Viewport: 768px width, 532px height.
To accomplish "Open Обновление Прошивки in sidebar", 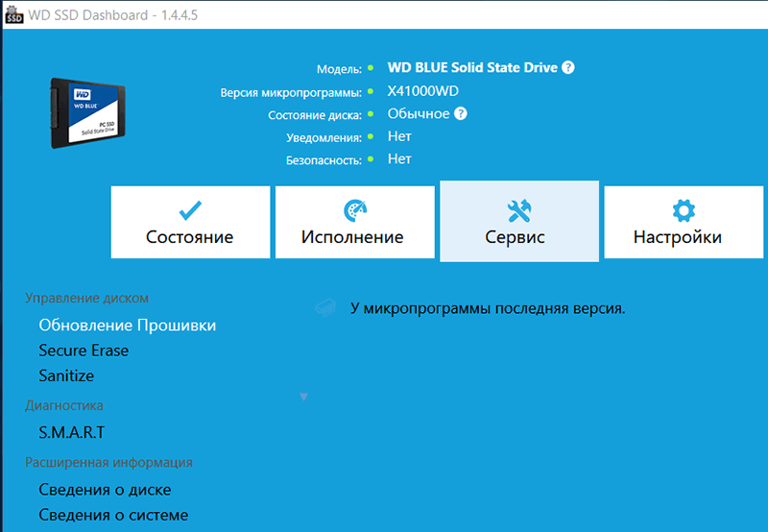I will tap(127, 326).
